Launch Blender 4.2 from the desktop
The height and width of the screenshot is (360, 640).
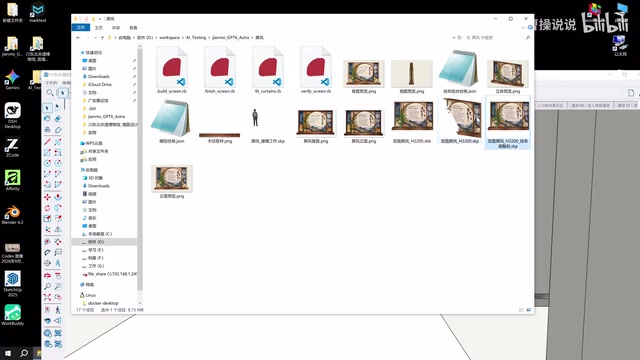[12, 215]
